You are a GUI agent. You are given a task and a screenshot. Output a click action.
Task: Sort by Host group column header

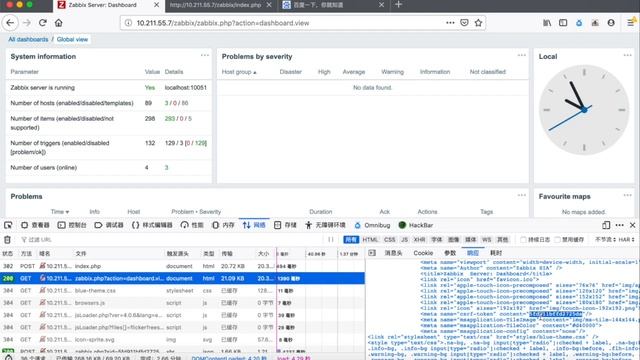tap(239, 72)
